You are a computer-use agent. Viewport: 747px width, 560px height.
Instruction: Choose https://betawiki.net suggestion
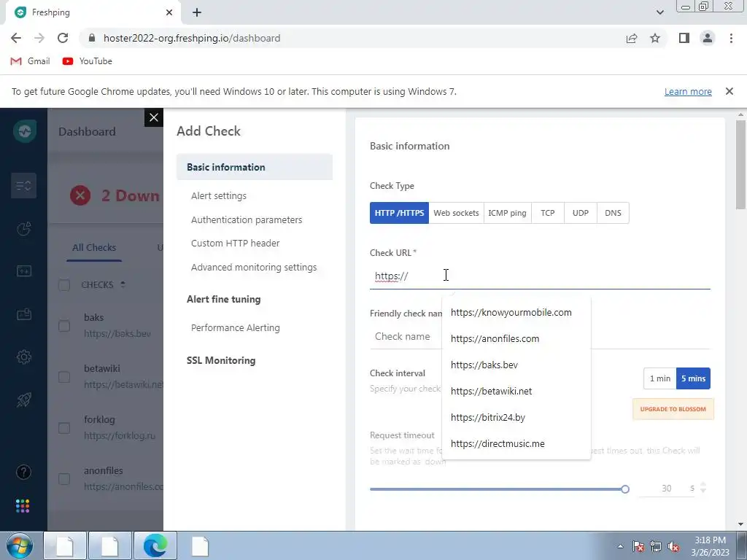pos(516,391)
